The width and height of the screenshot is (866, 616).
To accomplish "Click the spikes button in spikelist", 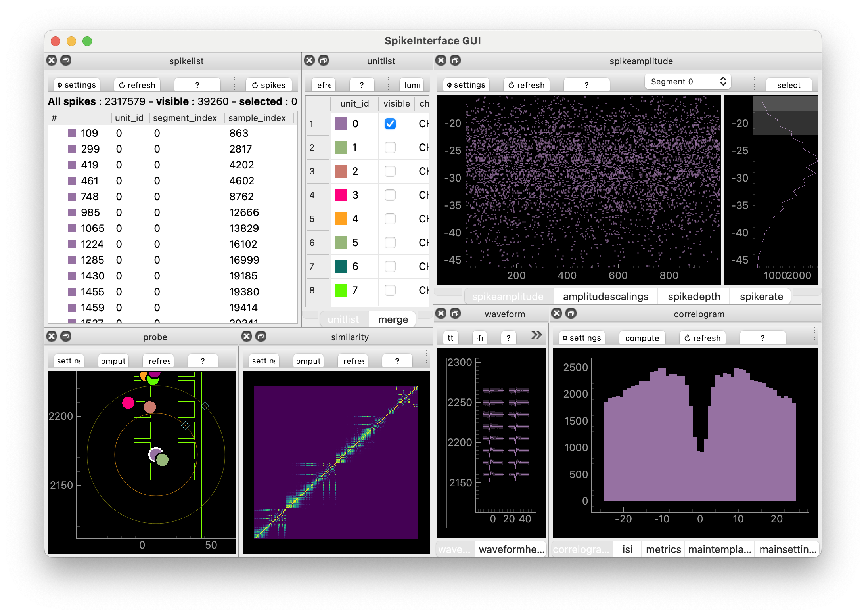I will click(269, 85).
